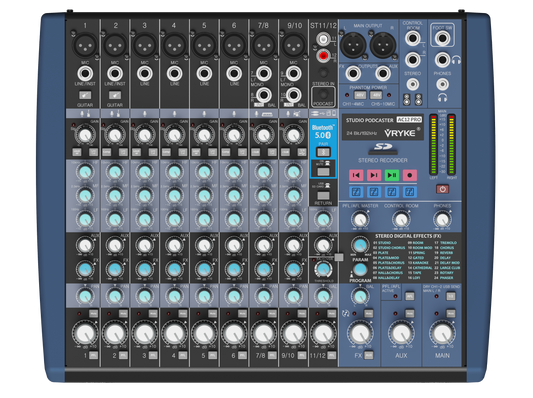Tap the Bluetooth PAIR button
The width and height of the screenshot is (533, 398).
point(323,152)
